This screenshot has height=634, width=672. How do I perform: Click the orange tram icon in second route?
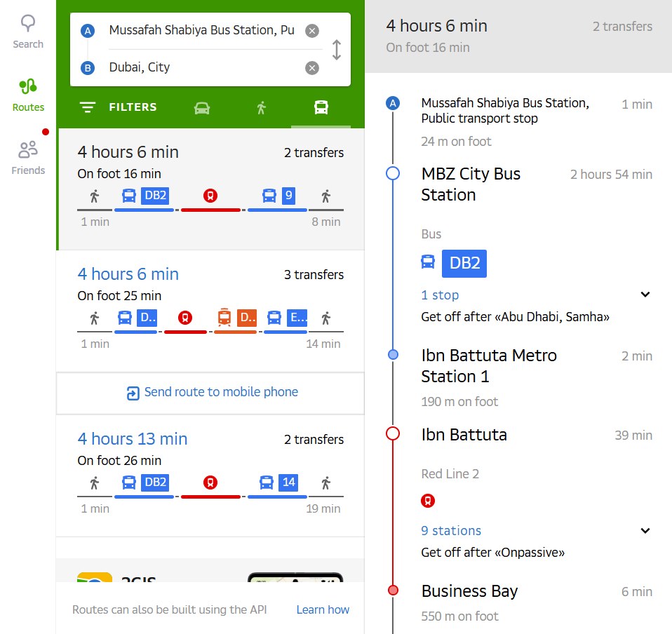224,318
